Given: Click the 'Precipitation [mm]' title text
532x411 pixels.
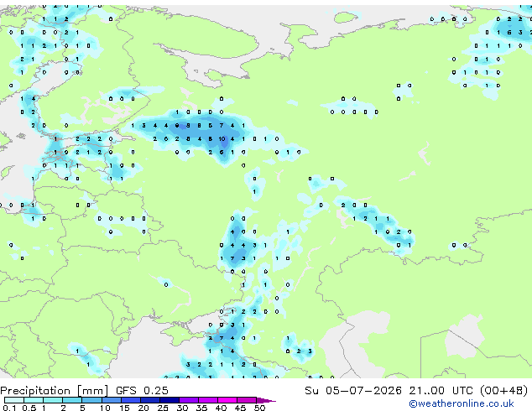Looking at the screenshot, I should pyautogui.click(x=55, y=391).
